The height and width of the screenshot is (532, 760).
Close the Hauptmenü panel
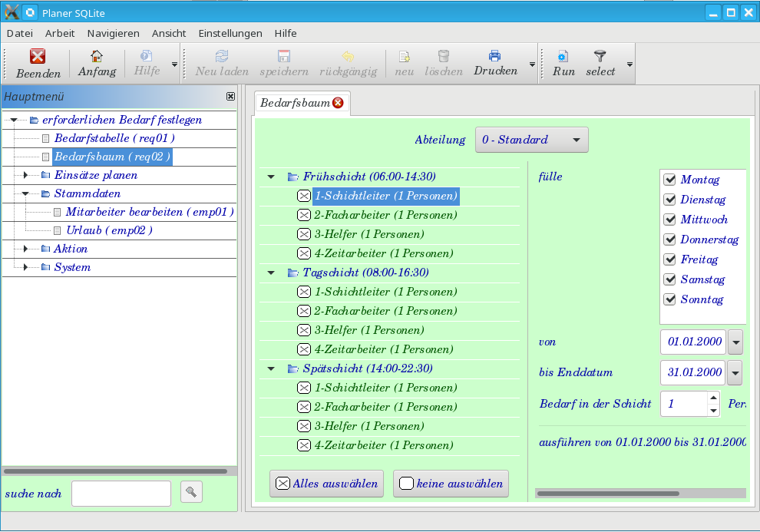tap(230, 97)
